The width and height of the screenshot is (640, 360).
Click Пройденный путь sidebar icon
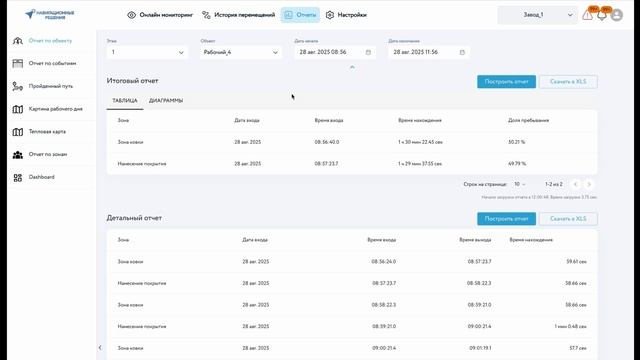18,86
